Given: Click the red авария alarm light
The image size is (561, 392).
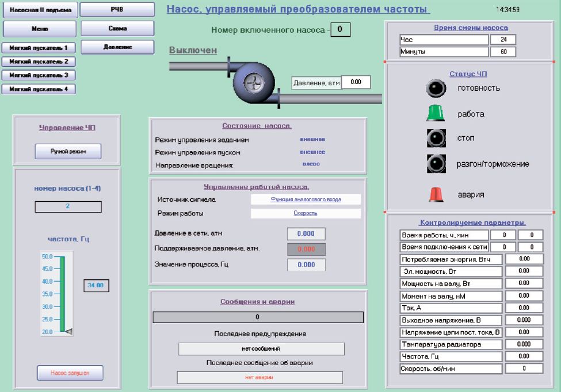Looking at the screenshot, I should click(436, 194).
